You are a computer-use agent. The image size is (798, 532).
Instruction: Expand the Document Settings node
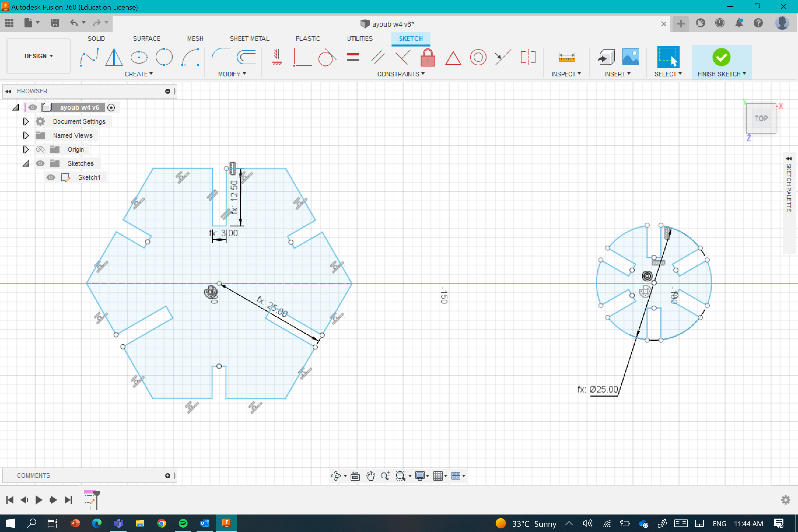click(x=26, y=121)
